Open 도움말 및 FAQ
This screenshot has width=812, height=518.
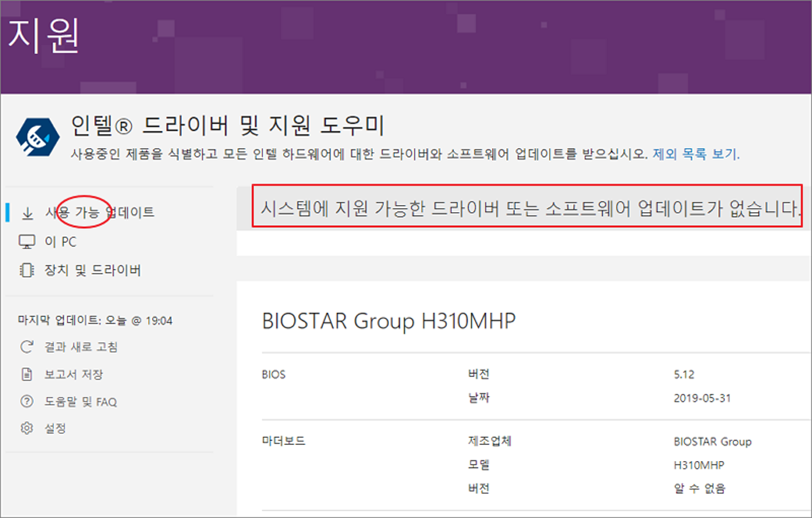pyautogui.click(x=81, y=402)
